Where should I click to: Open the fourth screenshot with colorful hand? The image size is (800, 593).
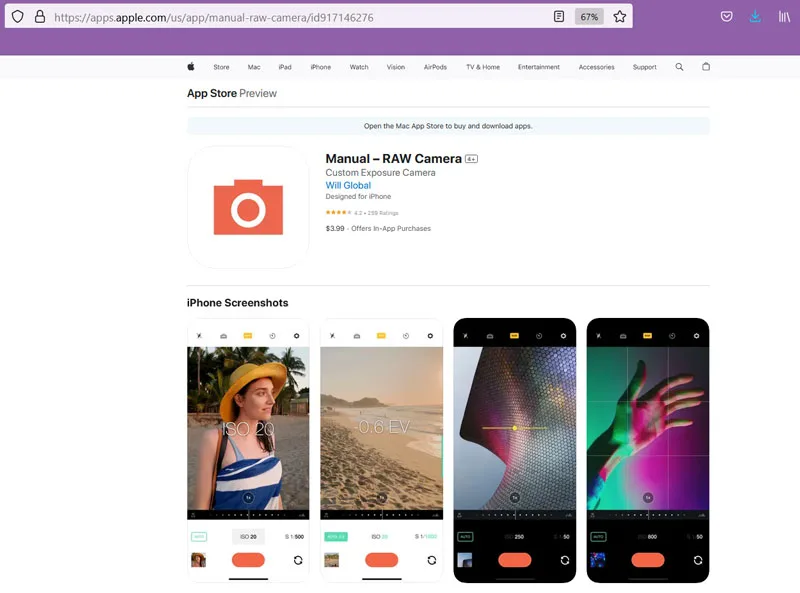point(648,450)
